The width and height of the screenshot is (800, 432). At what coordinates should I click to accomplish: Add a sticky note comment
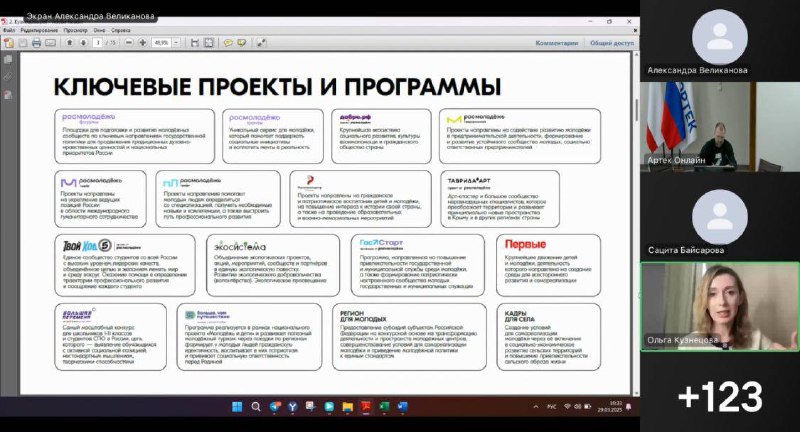click(x=228, y=43)
